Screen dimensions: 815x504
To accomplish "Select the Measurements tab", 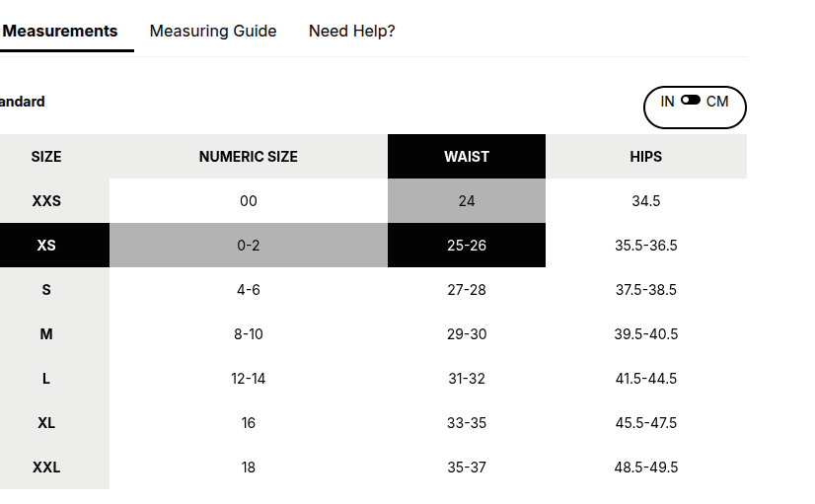I will [x=60, y=32].
